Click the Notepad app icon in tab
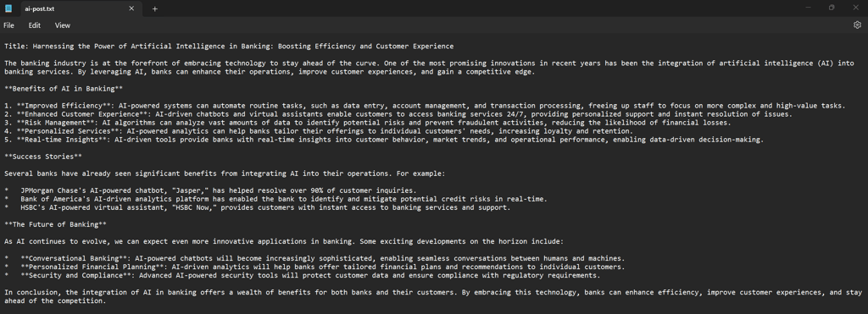The height and width of the screenshot is (314, 868). [8, 8]
